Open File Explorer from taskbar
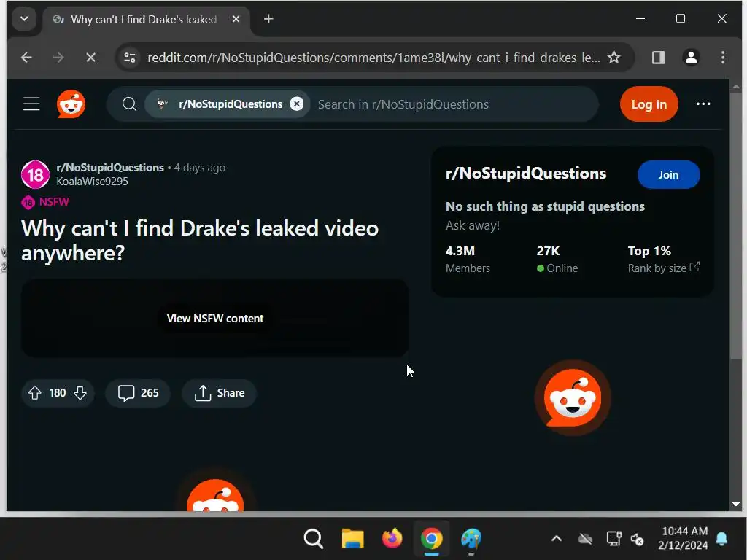 (352, 539)
